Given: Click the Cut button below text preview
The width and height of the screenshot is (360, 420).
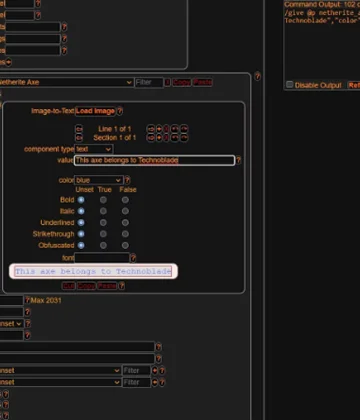Looking at the screenshot, I should coord(69,286).
